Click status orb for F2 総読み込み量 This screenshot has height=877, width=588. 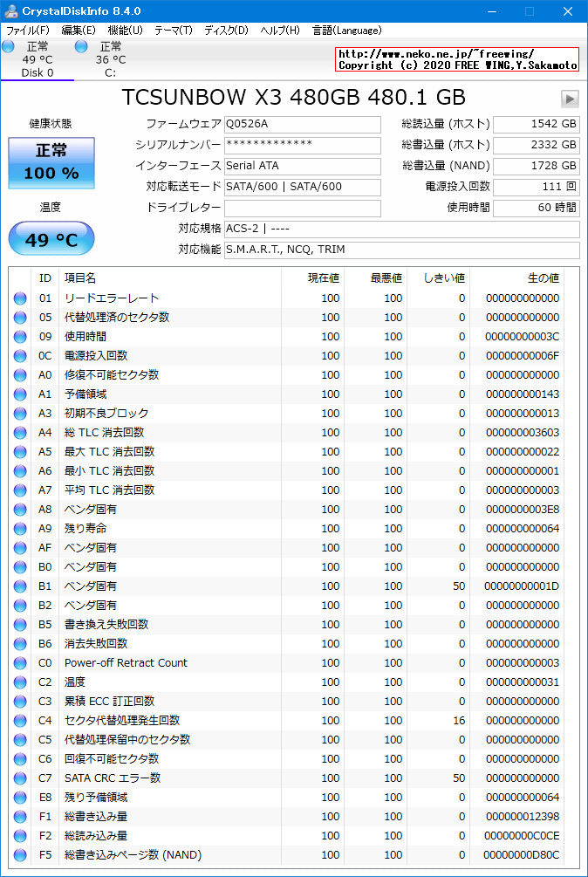pos(20,836)
